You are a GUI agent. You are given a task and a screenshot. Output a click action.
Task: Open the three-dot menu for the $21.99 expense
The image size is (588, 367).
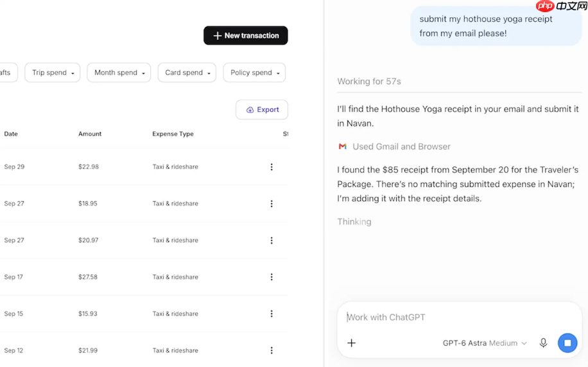272,350
